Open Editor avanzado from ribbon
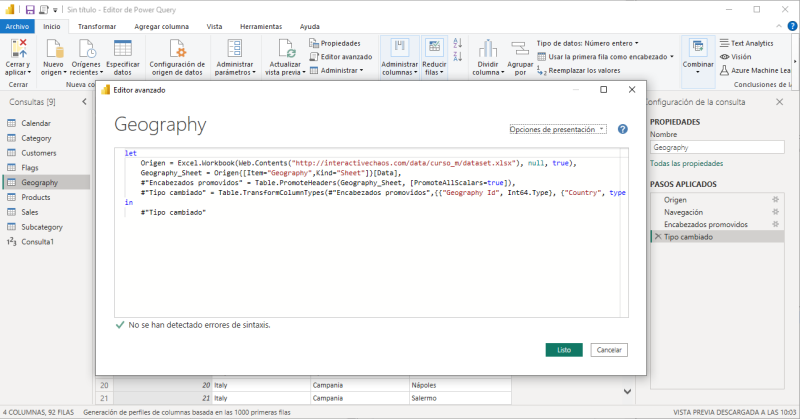The height and width of the screenshot is (419, 800). pyautogui.click(x=341, y=57)
